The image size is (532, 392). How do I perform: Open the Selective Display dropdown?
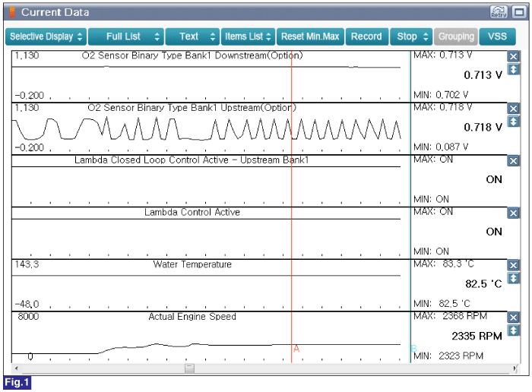[46, 36]
